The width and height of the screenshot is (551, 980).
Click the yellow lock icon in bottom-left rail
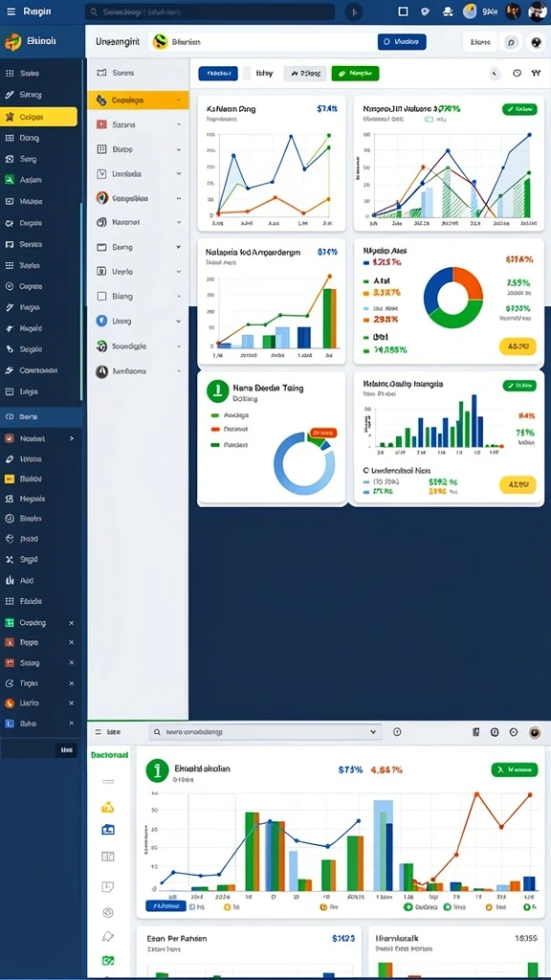tap(107, 808)
